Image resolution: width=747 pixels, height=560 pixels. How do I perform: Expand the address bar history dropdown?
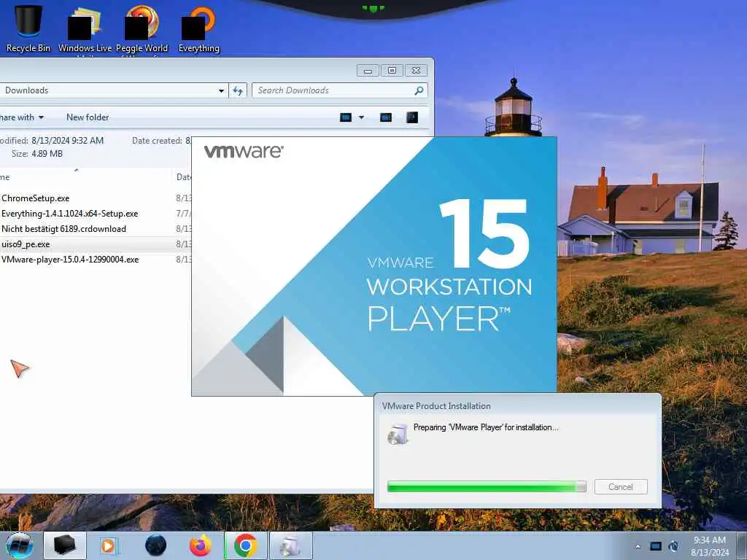[221, 90]
